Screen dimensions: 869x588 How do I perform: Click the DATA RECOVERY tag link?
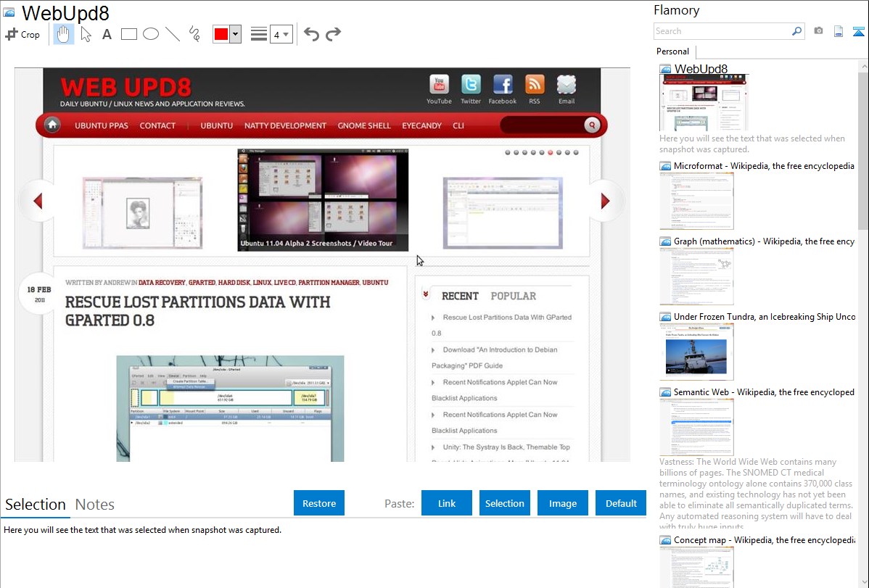pos(162,283)
